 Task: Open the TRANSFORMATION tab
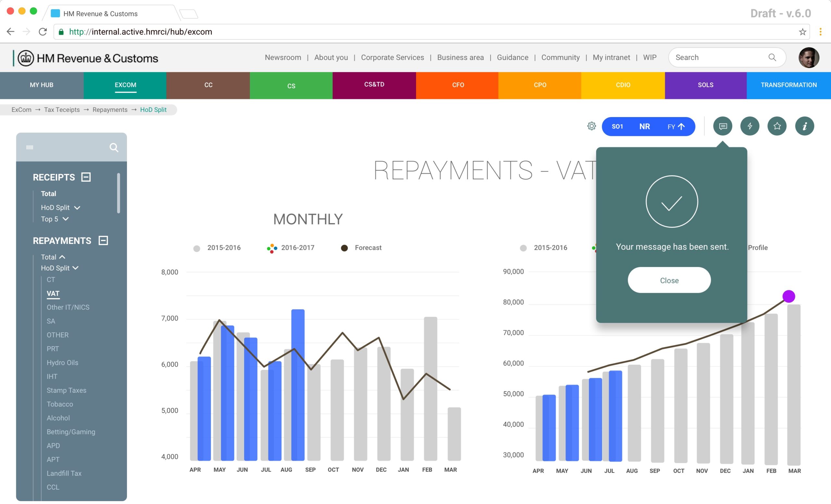[788, 85]
